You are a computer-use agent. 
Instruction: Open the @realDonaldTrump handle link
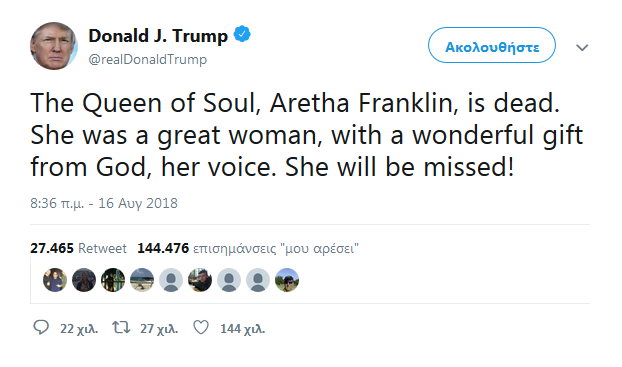148,60
